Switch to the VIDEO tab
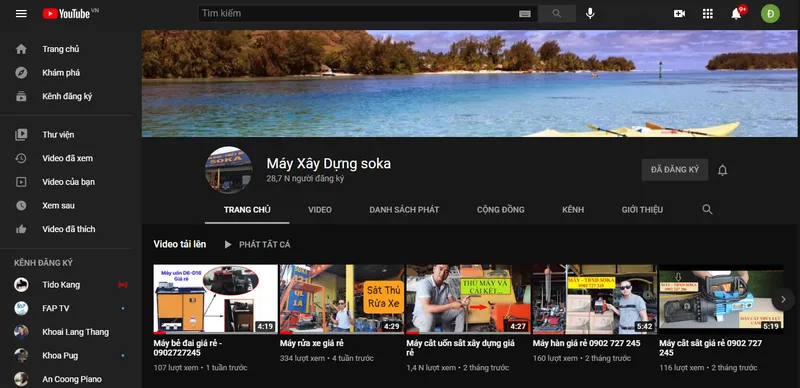800x388 pixels. 320,210
